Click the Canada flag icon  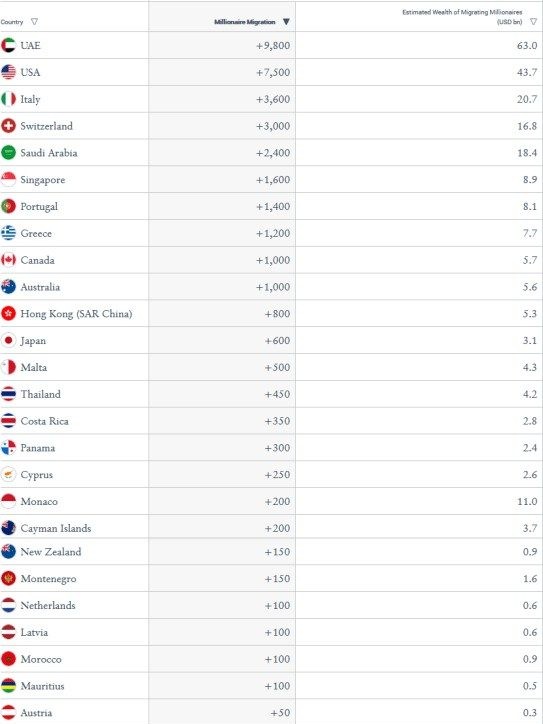pos(8,259)
